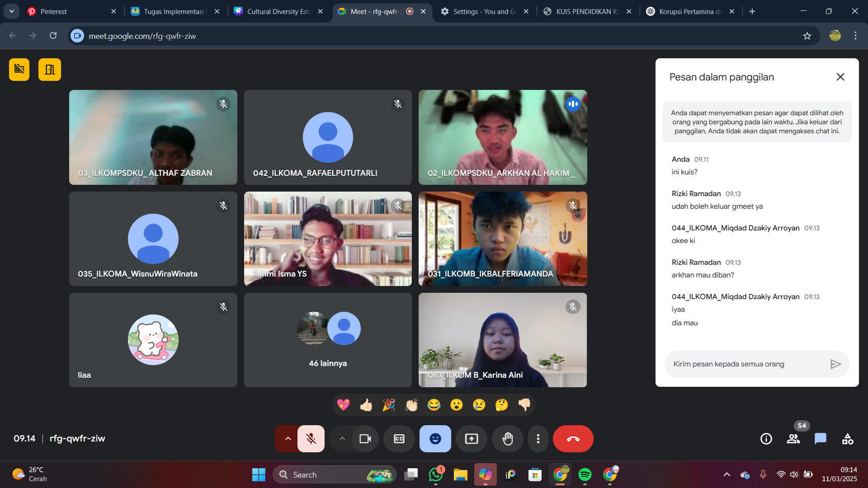This screenshot has height=488, width=868.
Task: Raise hand using the hand icon
Action: tap(508, 439)
